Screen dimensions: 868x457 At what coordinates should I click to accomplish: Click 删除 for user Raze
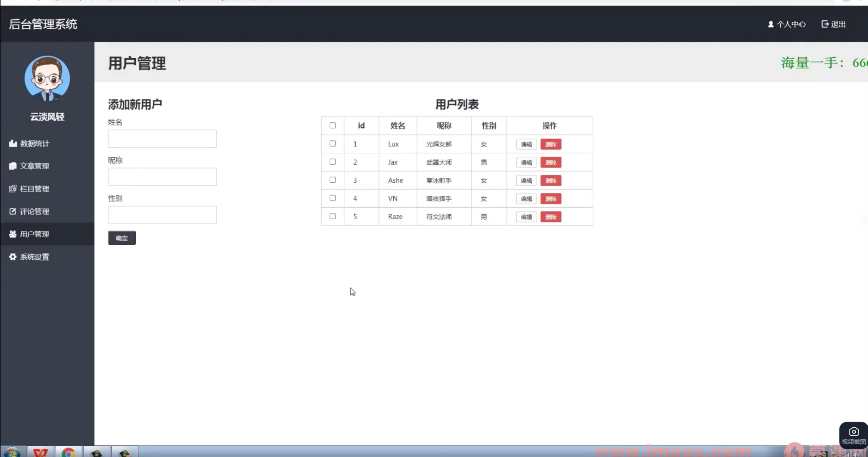coord(551,217)
